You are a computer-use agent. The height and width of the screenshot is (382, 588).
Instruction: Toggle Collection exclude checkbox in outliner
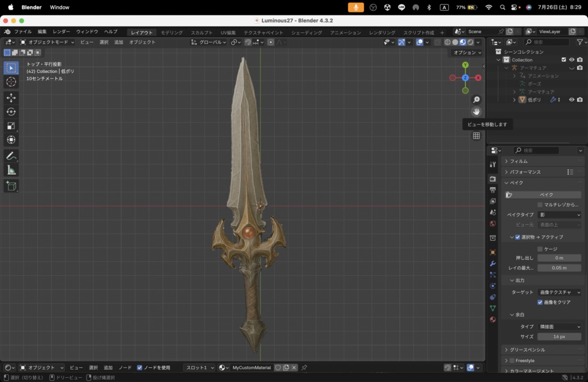(564, 60)
